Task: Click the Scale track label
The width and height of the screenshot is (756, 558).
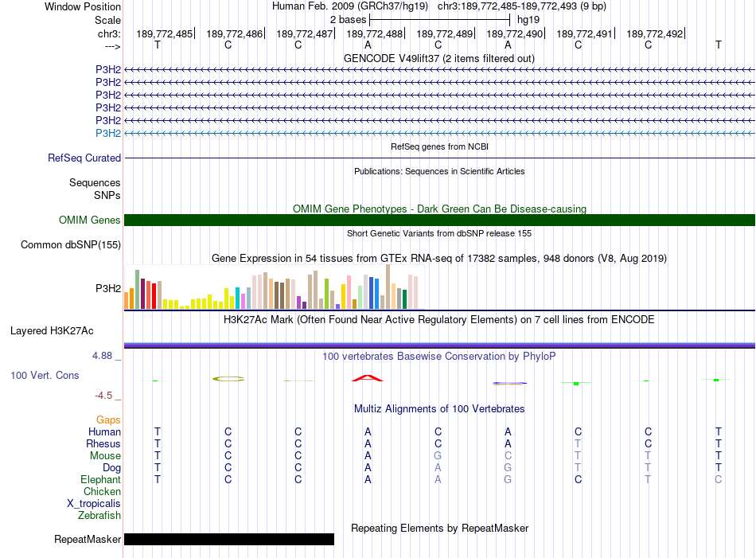Action: pos(107,20)
